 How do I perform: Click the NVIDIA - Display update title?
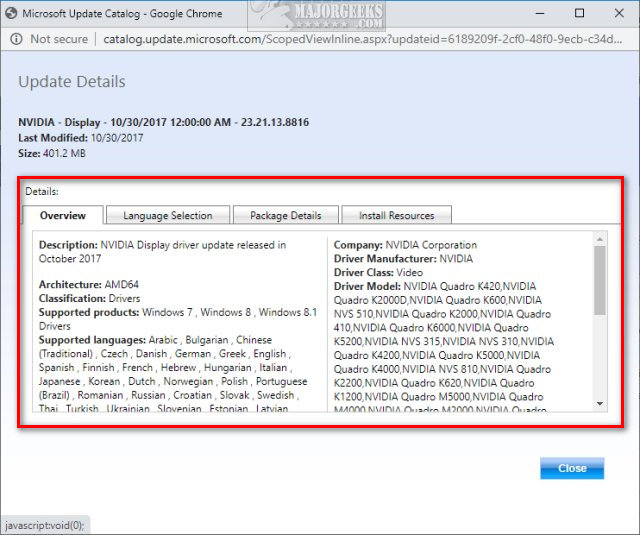click(x=163, y=122)
